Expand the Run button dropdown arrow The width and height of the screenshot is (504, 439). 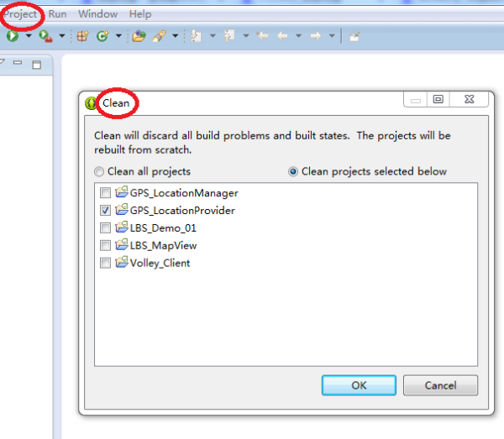[29, 36]
